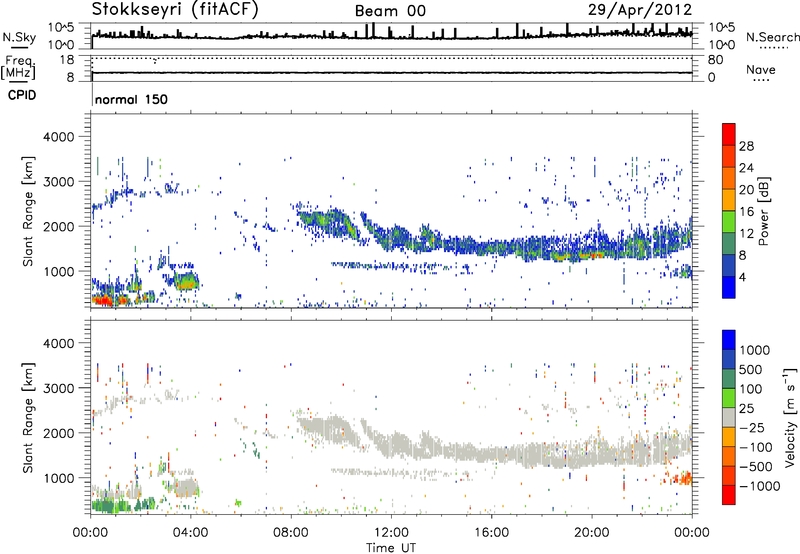Click the 'normal 150' CPID text
Screen dimensions: 800x554
click(x=131, y=99)
